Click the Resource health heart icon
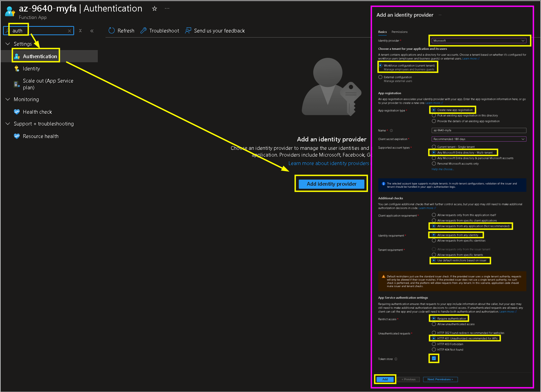 (x=17, y=136)
